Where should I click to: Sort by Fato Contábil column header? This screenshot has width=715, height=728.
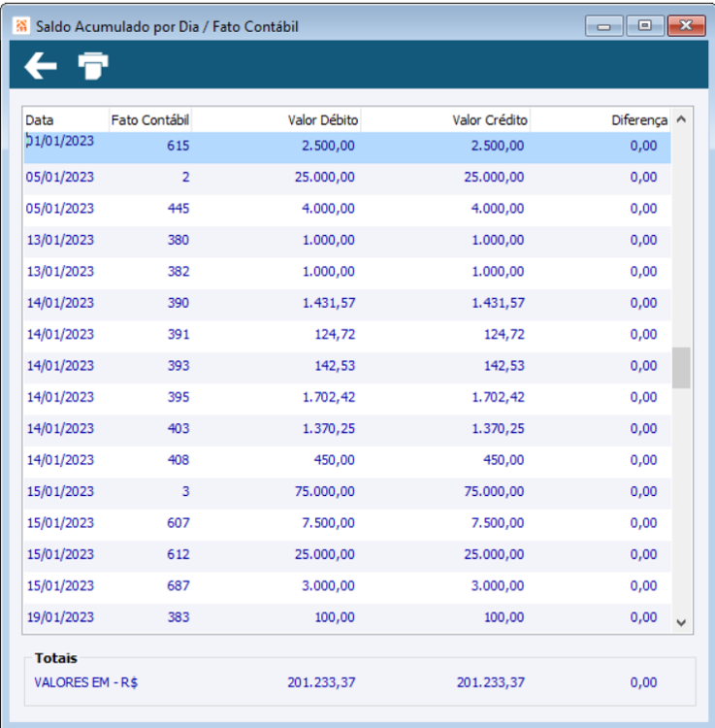tap(149, 120)
